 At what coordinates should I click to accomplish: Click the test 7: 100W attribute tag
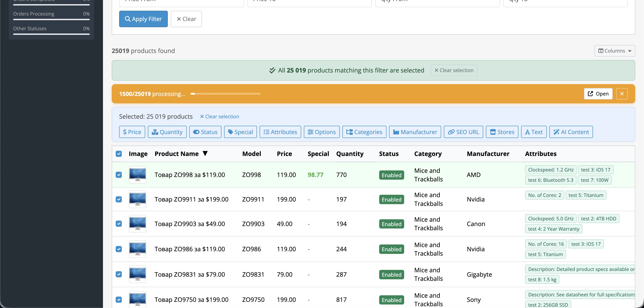tap(594, 180)
